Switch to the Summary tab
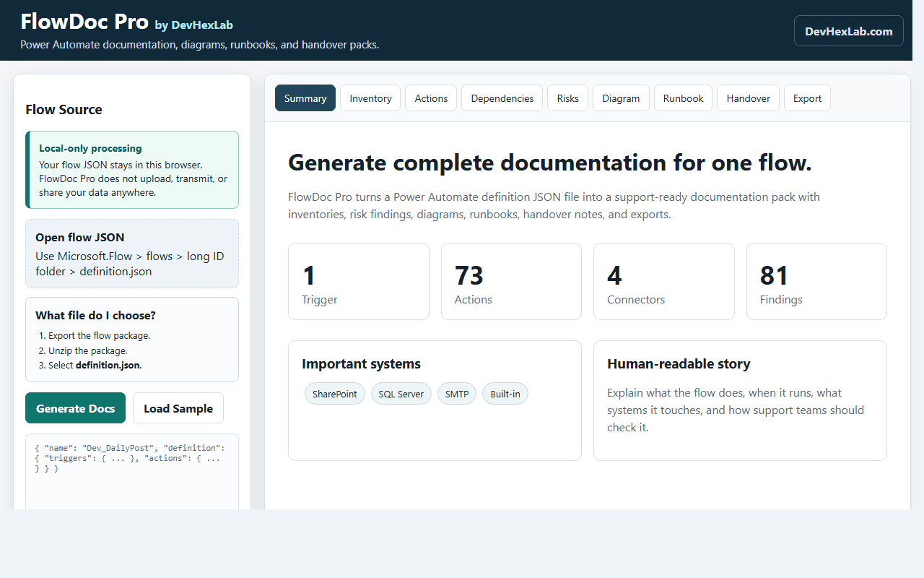Image resolution: width=924 pixels, height=578 pixels. [305, 98]
